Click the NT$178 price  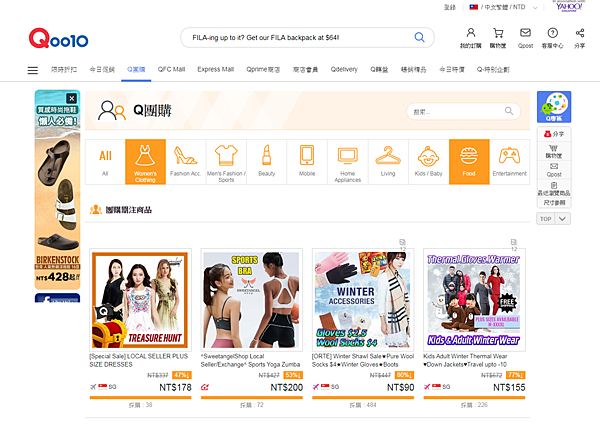[175, 388]
